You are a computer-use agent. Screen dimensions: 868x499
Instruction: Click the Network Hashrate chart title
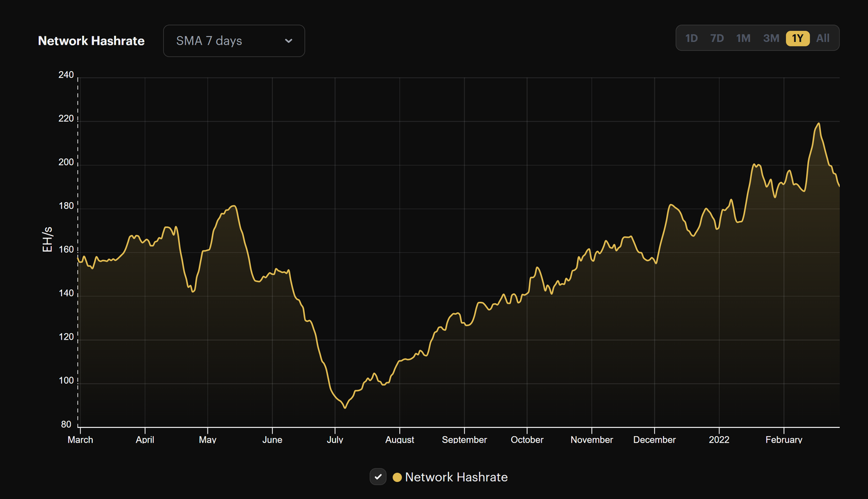[x=91, y=40]
